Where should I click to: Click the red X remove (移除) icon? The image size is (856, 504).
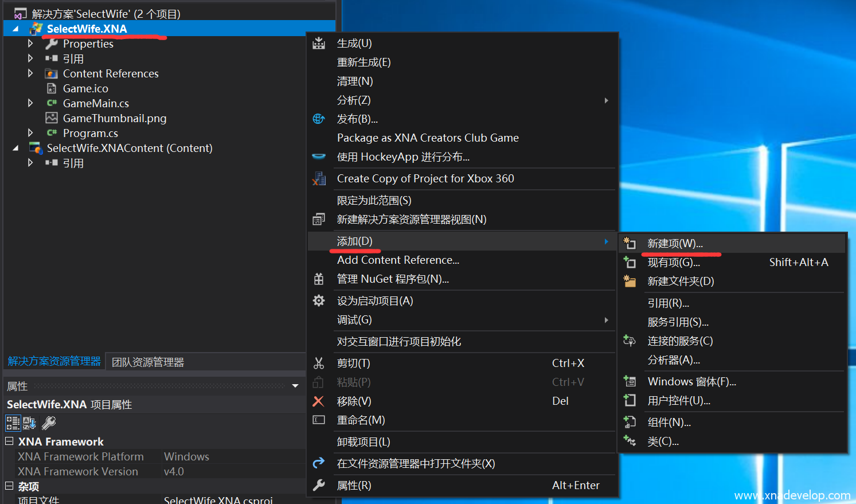tap(318, 401)
